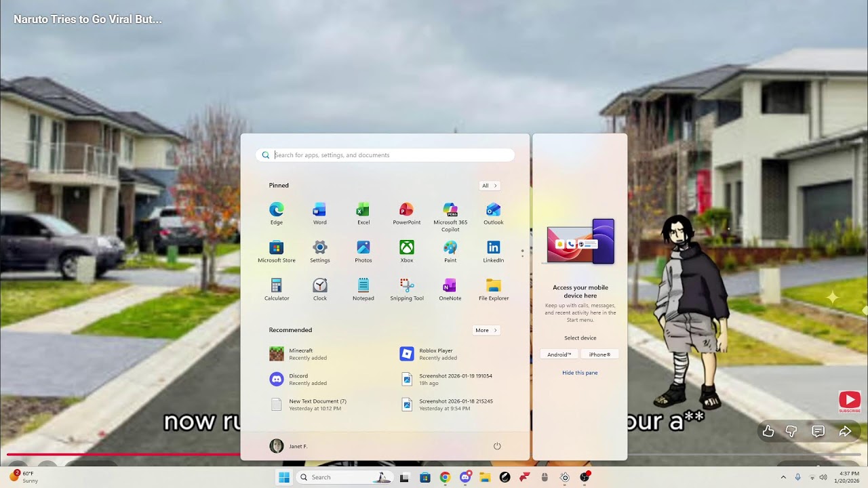This screenshot has height=488, width=868.
Task: Open Microsoft 365 Copilot
Action: click(450, 217)
